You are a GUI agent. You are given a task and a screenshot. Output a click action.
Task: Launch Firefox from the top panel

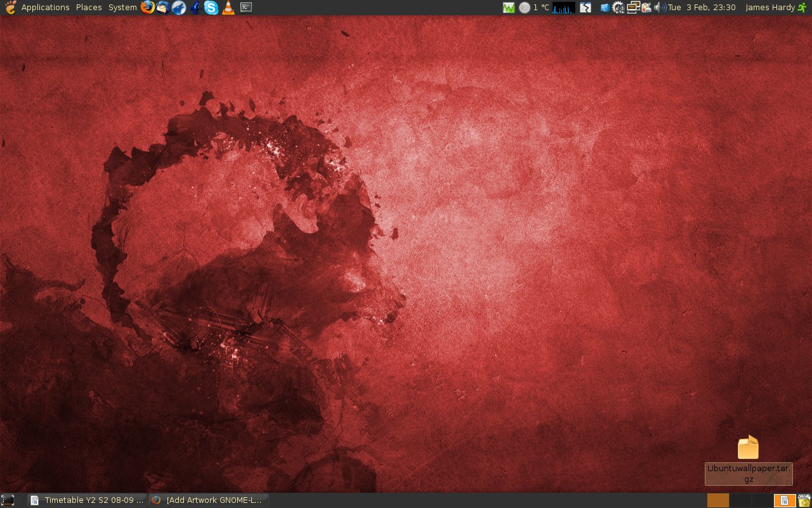(148, 8)
